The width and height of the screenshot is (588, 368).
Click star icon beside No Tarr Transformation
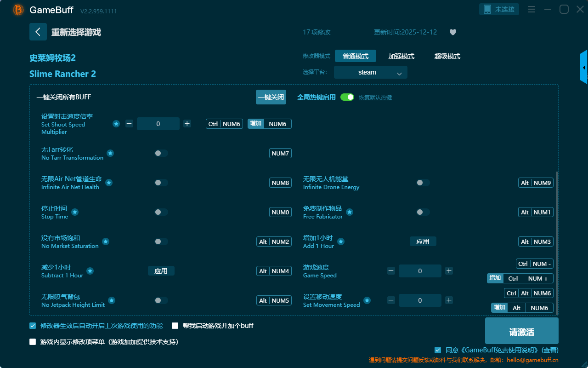pos(110,153)
